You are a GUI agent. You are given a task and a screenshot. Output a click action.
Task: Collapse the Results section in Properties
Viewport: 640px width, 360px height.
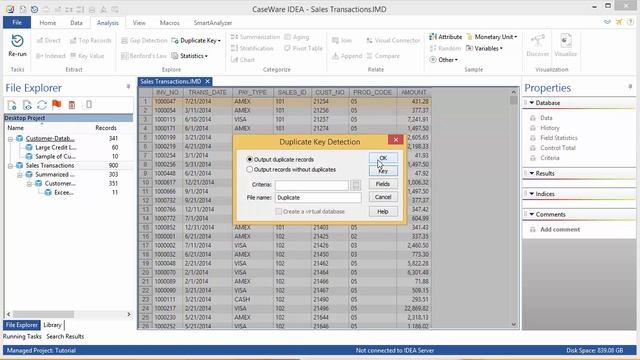point(532,173)
